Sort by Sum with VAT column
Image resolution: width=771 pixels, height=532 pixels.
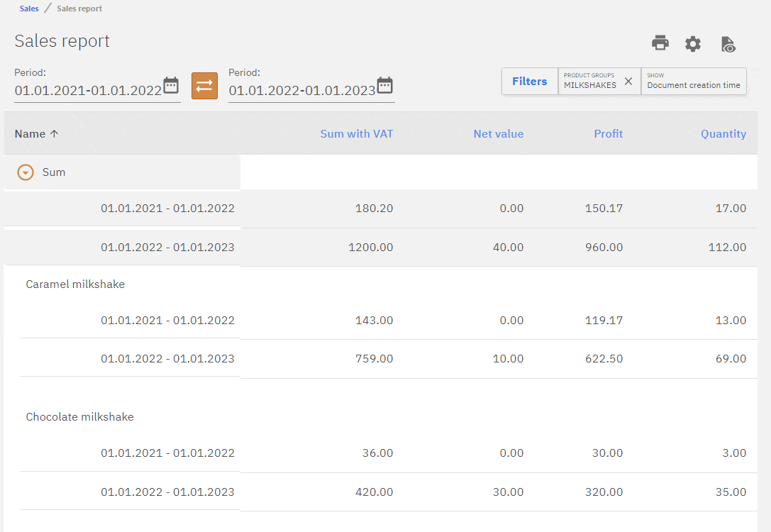pos(356,133)
